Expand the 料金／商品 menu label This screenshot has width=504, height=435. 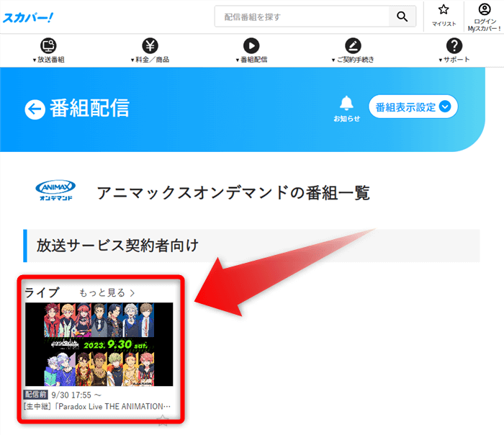point(150,60)
